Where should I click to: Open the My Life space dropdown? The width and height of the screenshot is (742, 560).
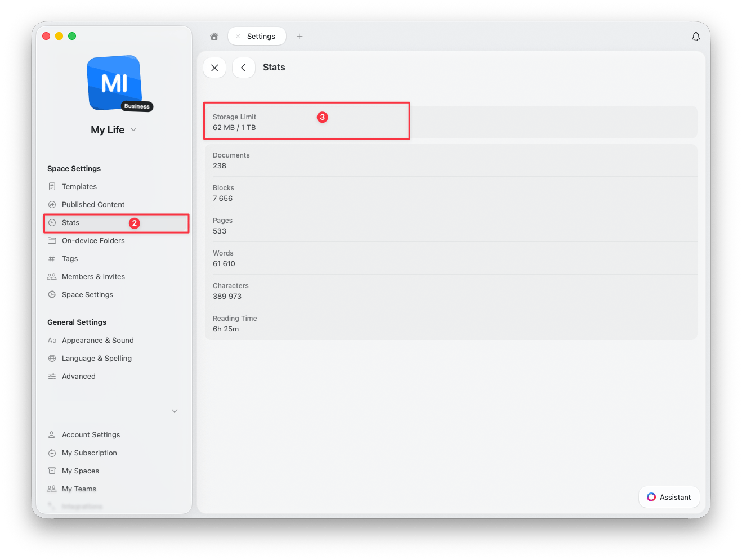tap(114, 130)
